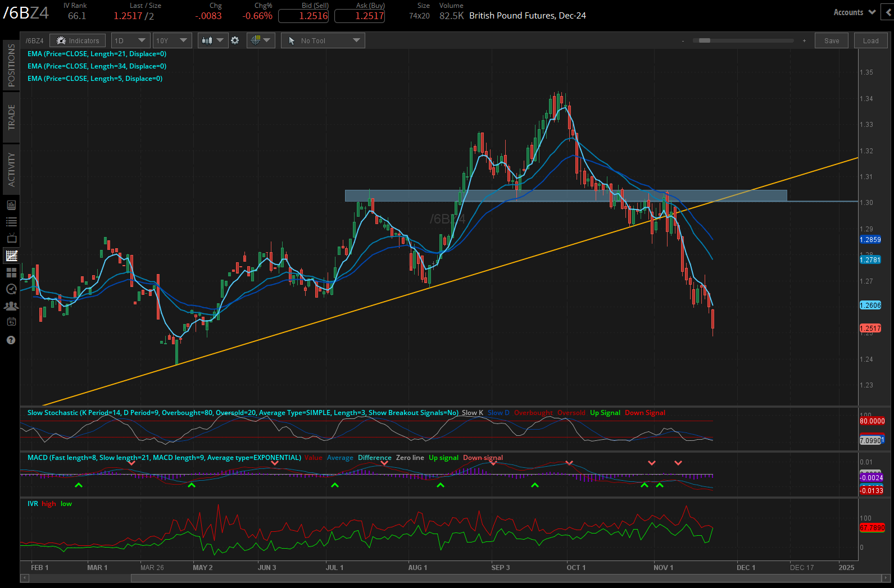Expand the 1D aggregation period dropdown
The width and height of the screenshot is (894, 588).
[130, 40]
